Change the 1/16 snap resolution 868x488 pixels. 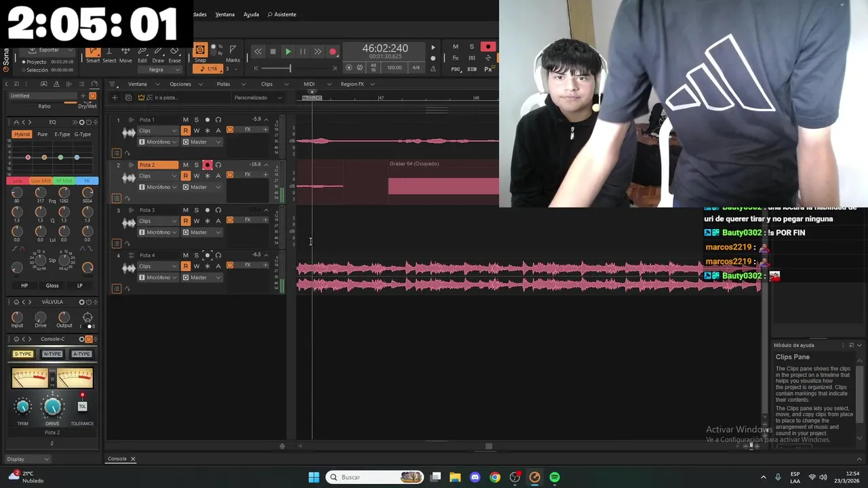[x=209, y=68]
